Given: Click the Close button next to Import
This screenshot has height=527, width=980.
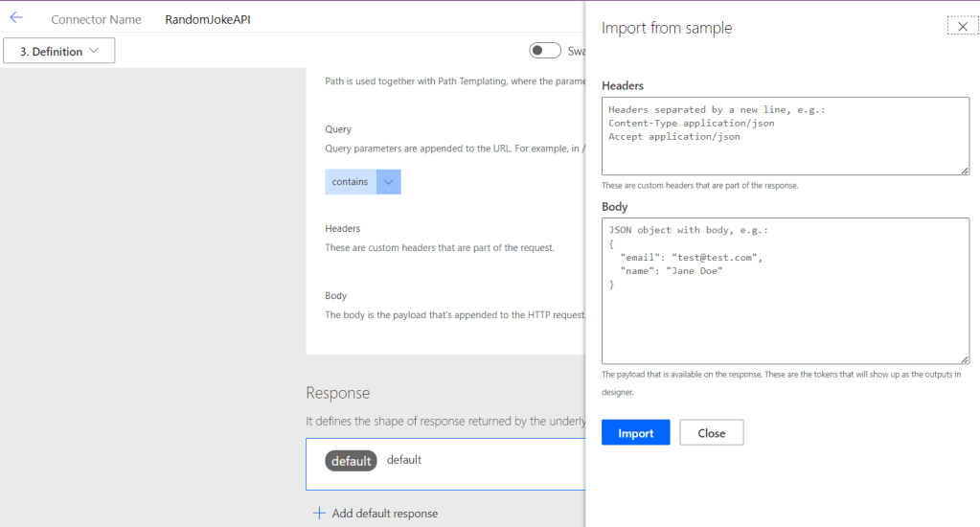Looking at the screenshot, I should point(711,433).
